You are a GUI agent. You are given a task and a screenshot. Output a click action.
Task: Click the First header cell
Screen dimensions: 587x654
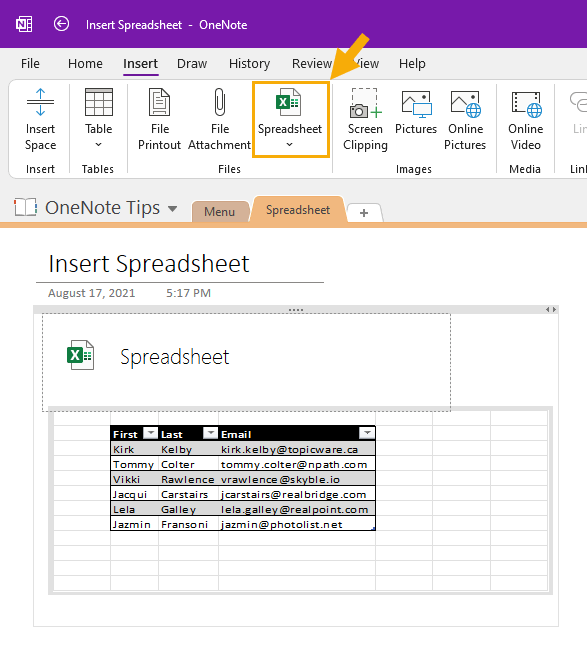click(134, 433)
